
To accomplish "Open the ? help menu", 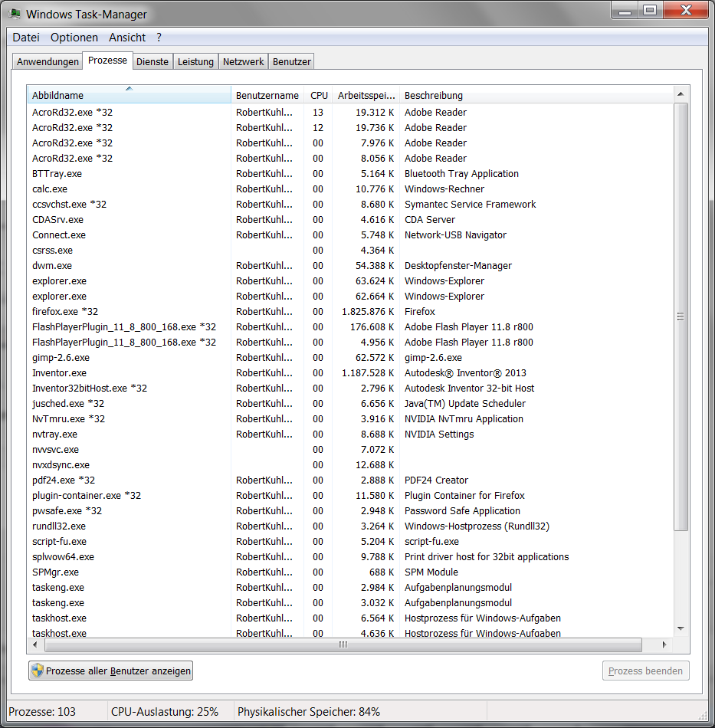I will tap(157, 37).
